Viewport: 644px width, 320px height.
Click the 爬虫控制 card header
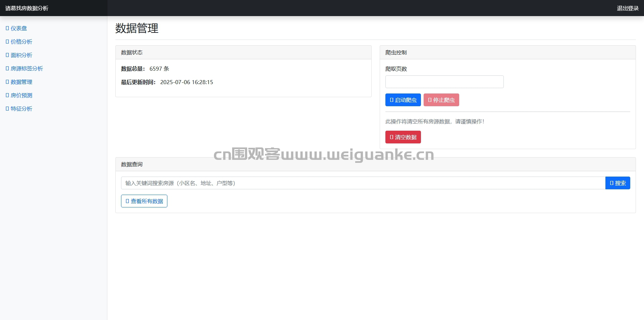[x=507, y=52]
